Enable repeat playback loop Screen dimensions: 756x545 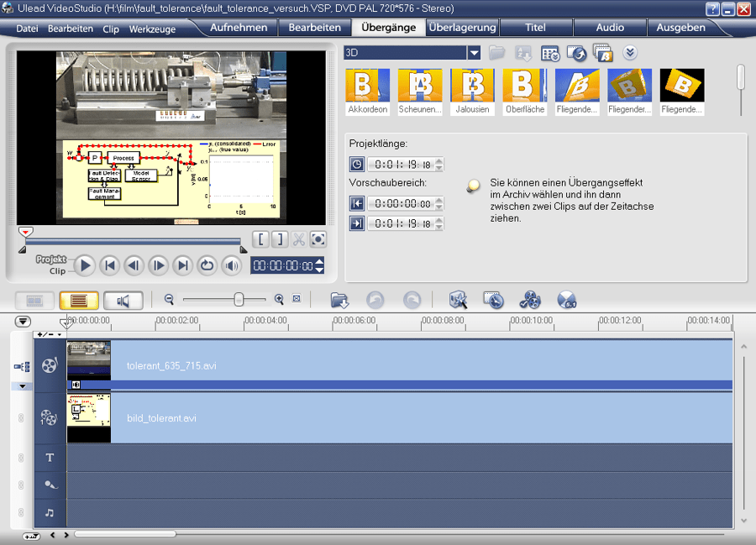coord(207,265)
